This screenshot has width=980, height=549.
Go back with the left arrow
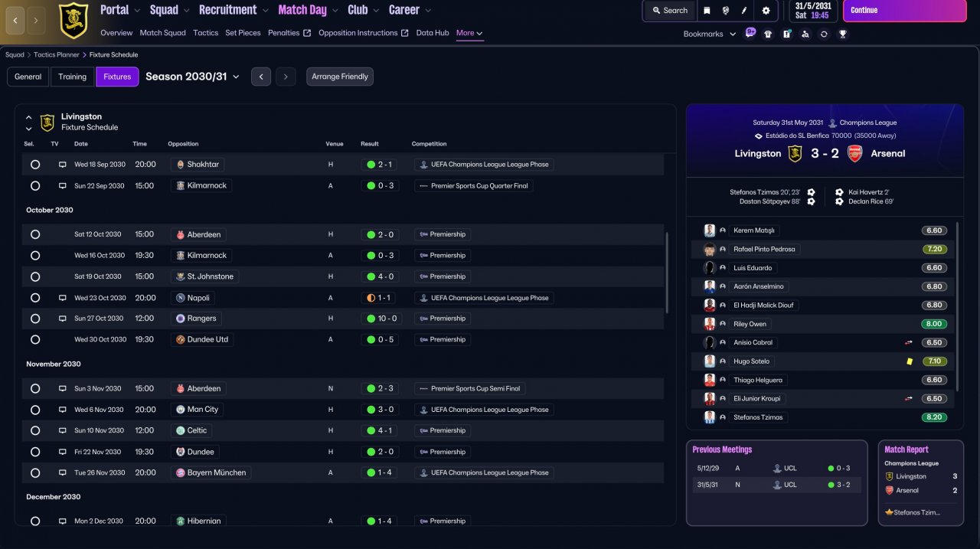15,21
